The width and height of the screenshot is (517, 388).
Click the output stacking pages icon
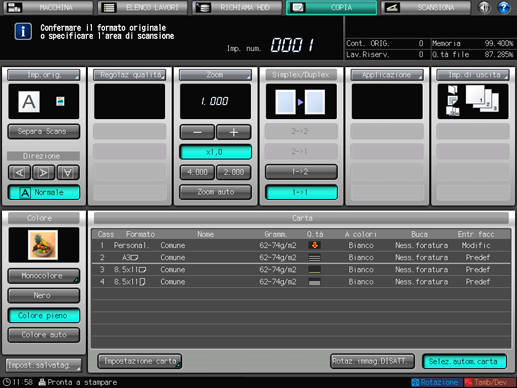(x=482, y=98)
